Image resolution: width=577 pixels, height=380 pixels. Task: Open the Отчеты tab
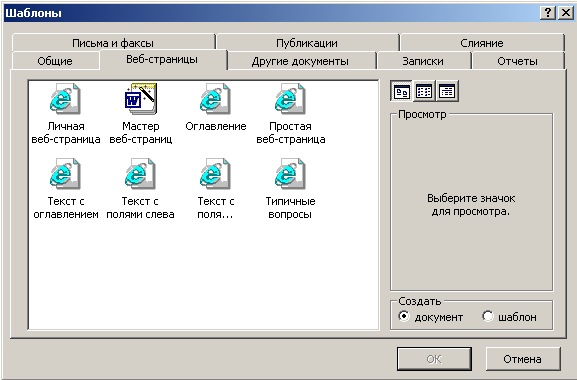517,61
